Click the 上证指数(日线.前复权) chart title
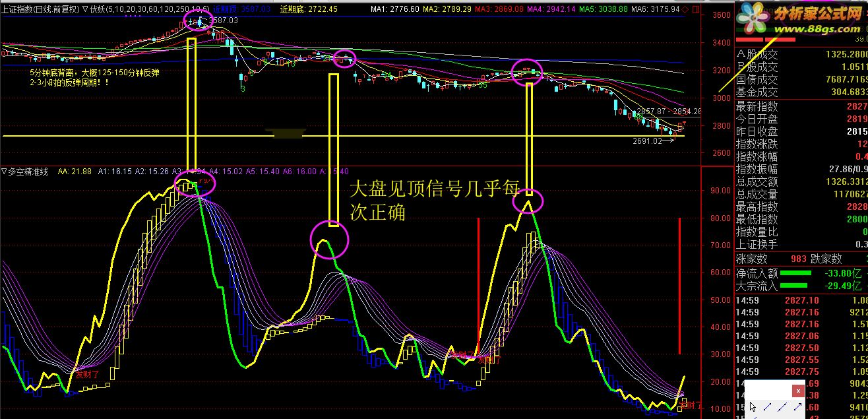868x419 pixels. (x=41, y=9)
